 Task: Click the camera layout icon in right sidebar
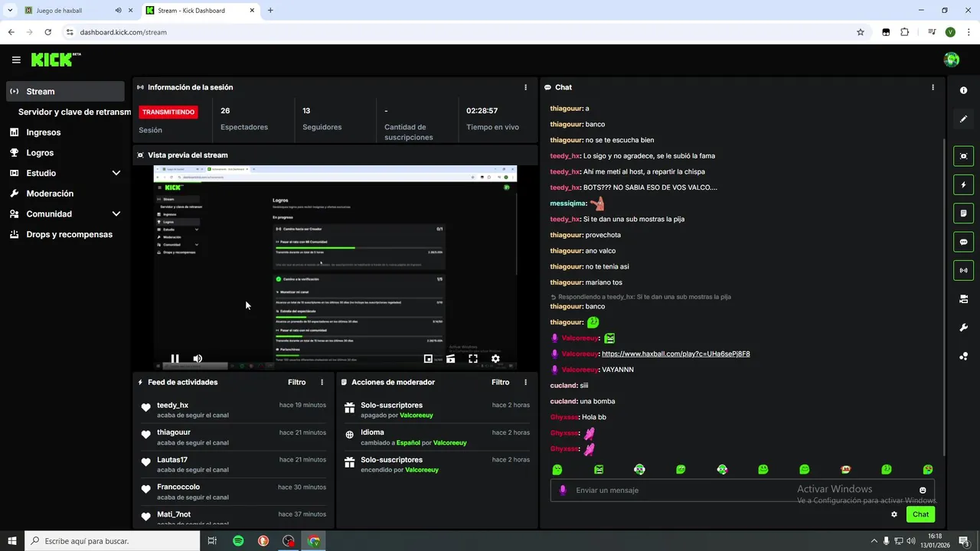[x=963, y=299]
